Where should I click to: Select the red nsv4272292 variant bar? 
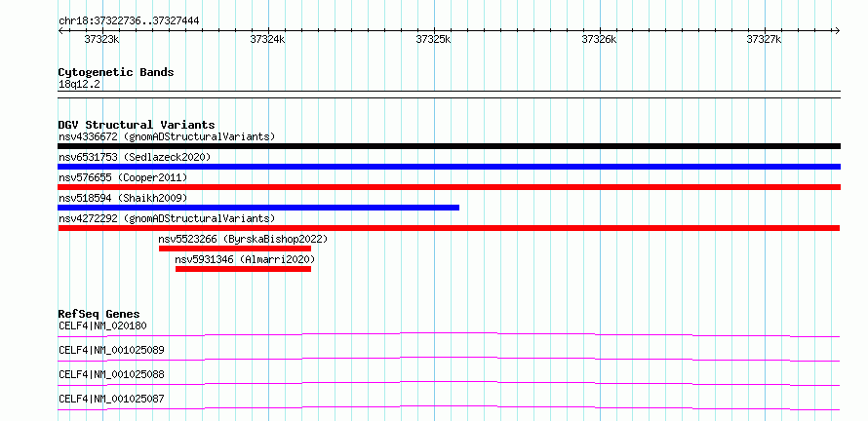[x=449, y=228]
